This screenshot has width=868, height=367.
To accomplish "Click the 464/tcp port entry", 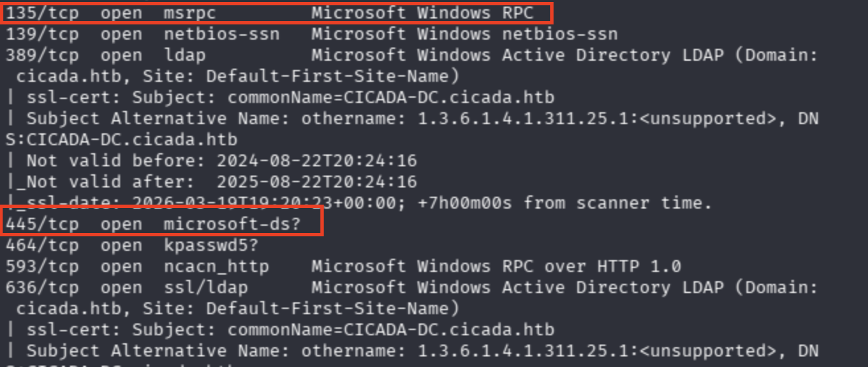I will click(x=42, y=245).
